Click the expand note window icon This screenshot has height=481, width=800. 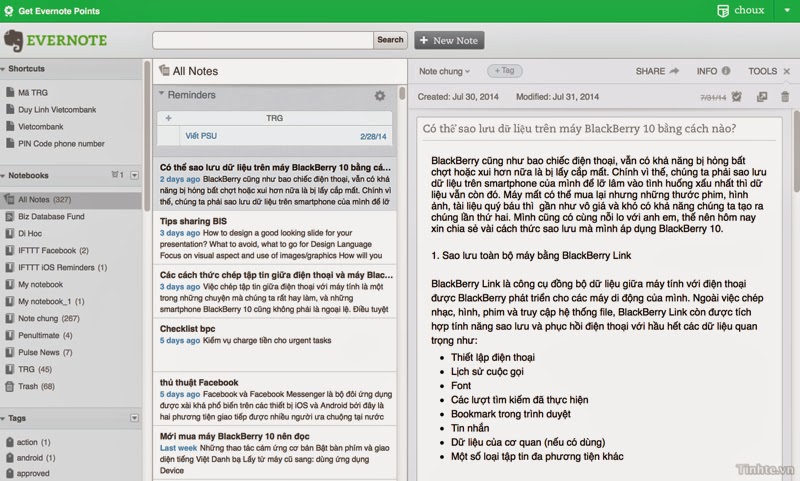click(x=762, y=96)
